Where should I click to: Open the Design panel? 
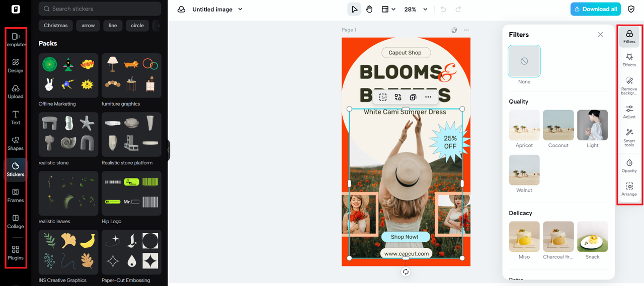tap(16, 66)
